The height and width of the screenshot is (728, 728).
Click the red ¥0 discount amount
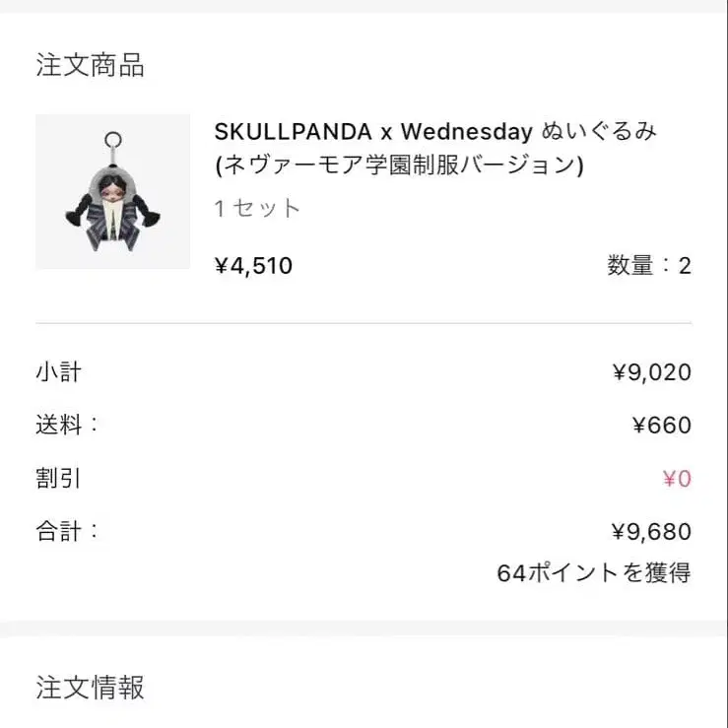click(676, 479)
